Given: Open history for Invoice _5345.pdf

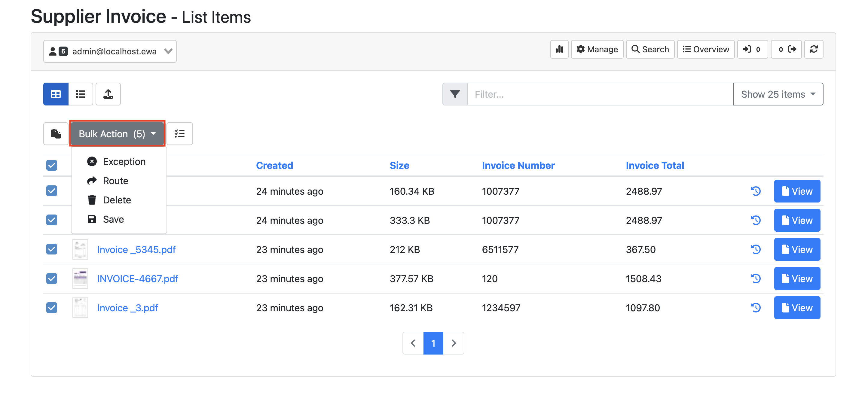Looking at the screenshot, I should (756, 249).
